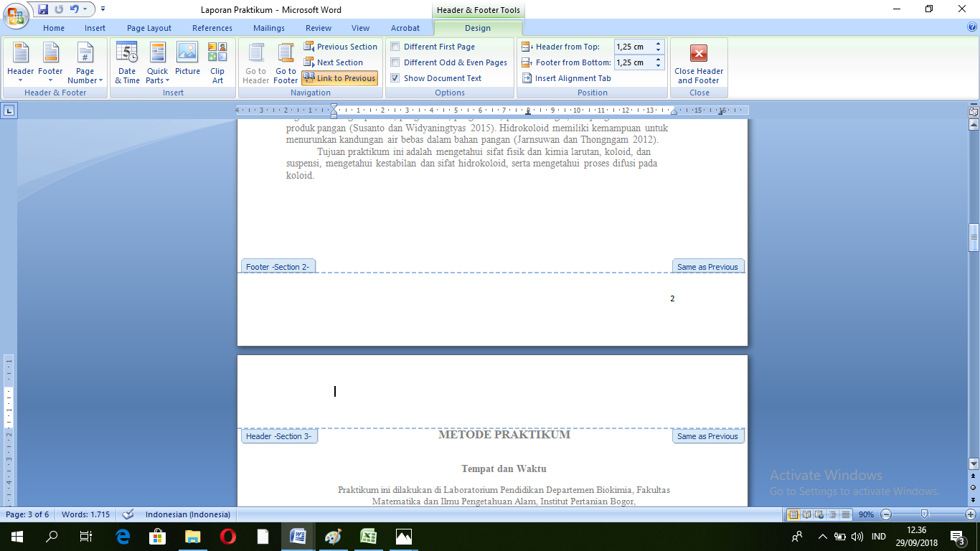Click Close Header and Footer button
This screenshot has height=551, width=980.
click(x=699, y=63)
